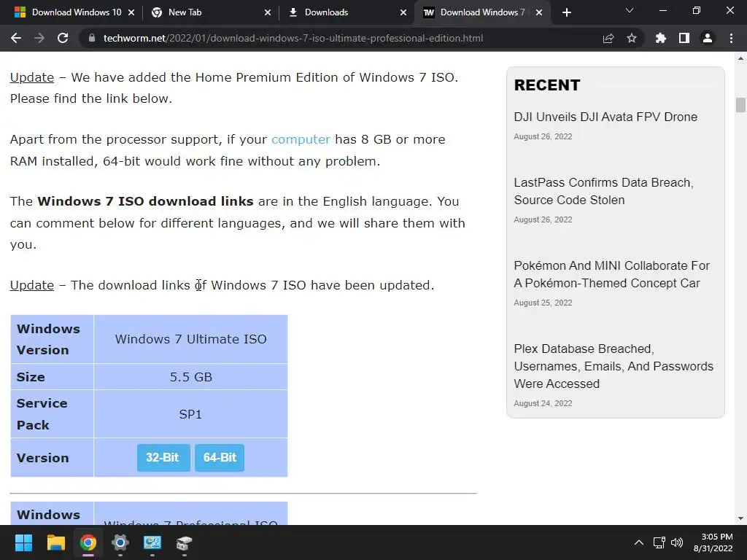Close the New Tab tab

[x=268, y=12]
